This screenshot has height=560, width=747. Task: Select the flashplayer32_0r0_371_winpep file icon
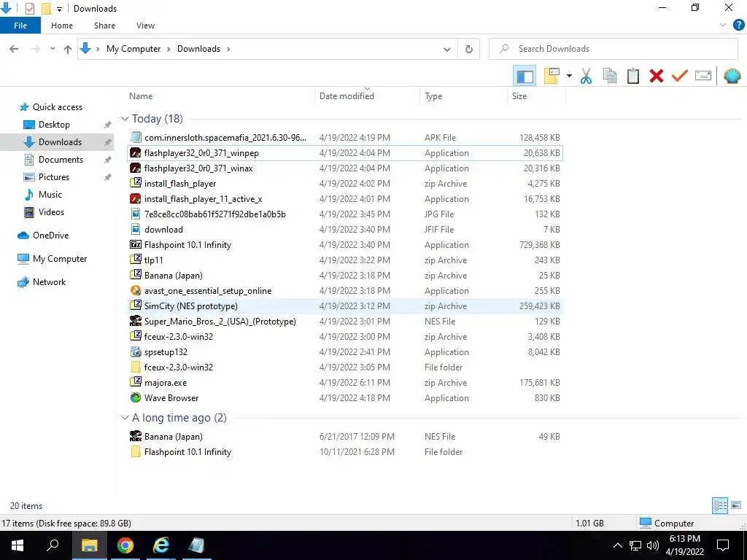pos(136,153)
